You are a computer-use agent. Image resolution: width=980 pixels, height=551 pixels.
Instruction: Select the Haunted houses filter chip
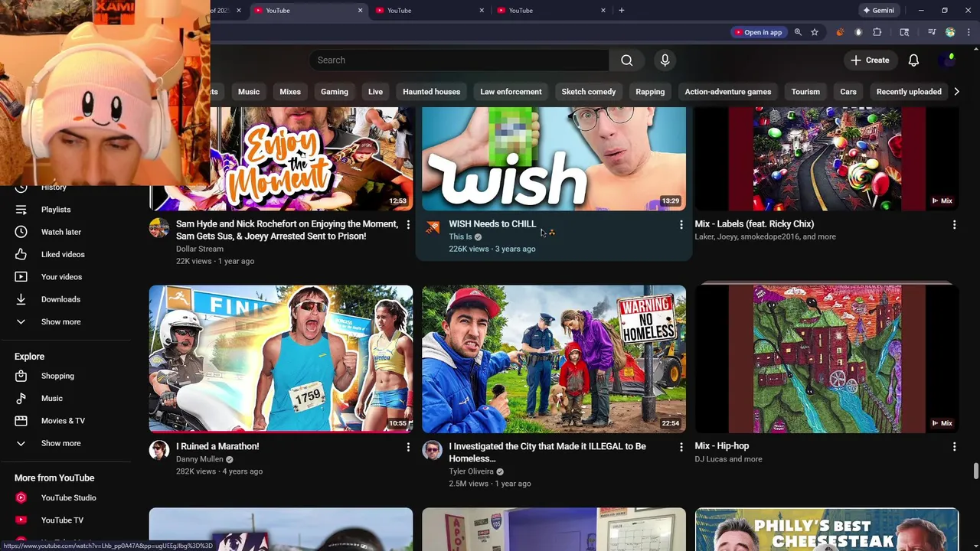(x=432, y=92)
